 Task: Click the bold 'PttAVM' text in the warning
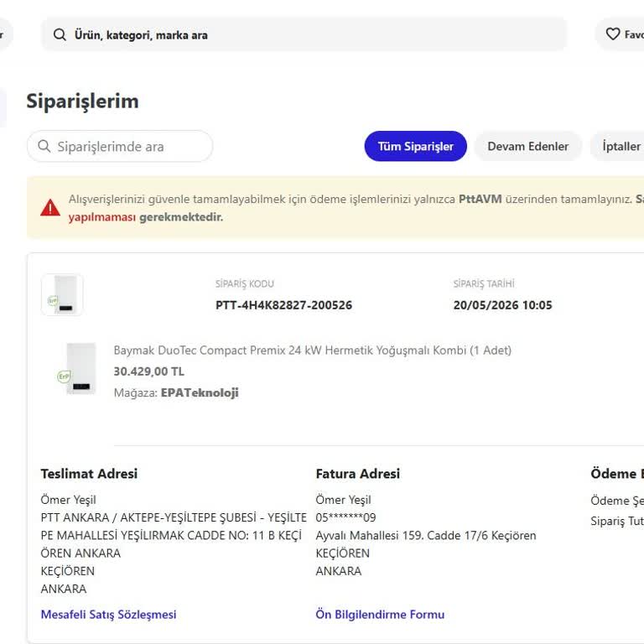pyautogui.click(x=480, y=200)
